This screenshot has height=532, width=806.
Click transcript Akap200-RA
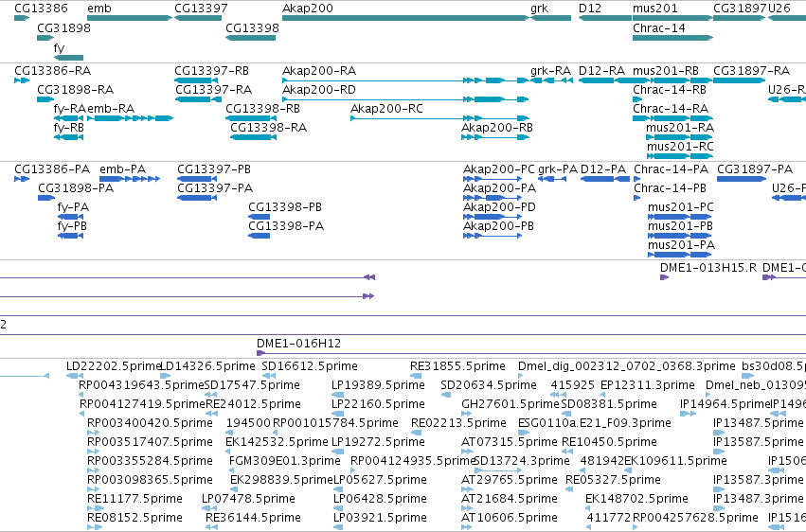pyautogui.click(x=405, y=80)
